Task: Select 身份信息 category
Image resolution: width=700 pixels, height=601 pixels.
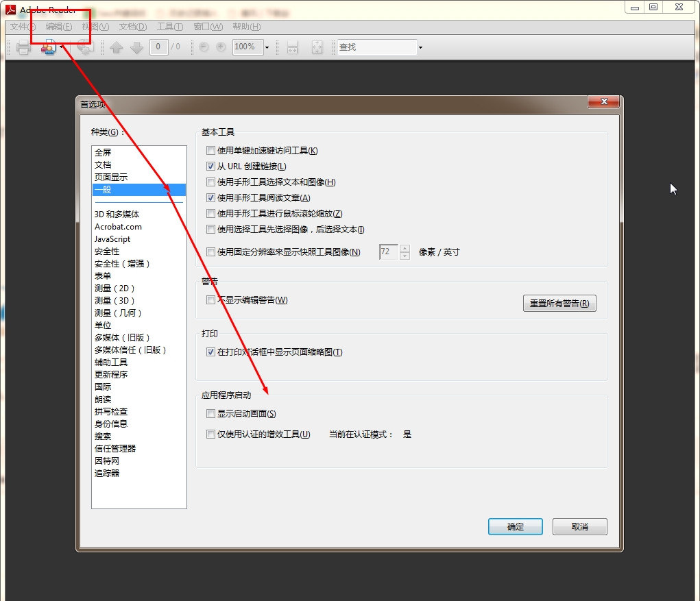Action: [x=139, y=424]
